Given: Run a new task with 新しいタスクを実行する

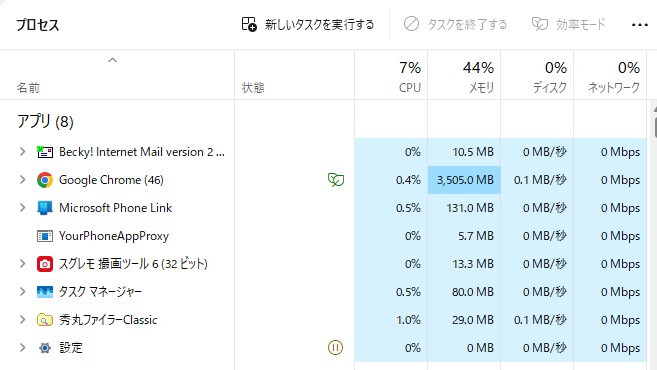Looking at the screenshot, I should (x=308, y=24).
